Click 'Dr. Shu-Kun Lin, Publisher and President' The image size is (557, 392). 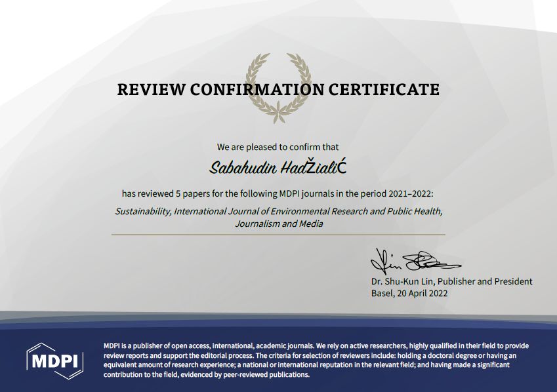[x=451, y=282]
